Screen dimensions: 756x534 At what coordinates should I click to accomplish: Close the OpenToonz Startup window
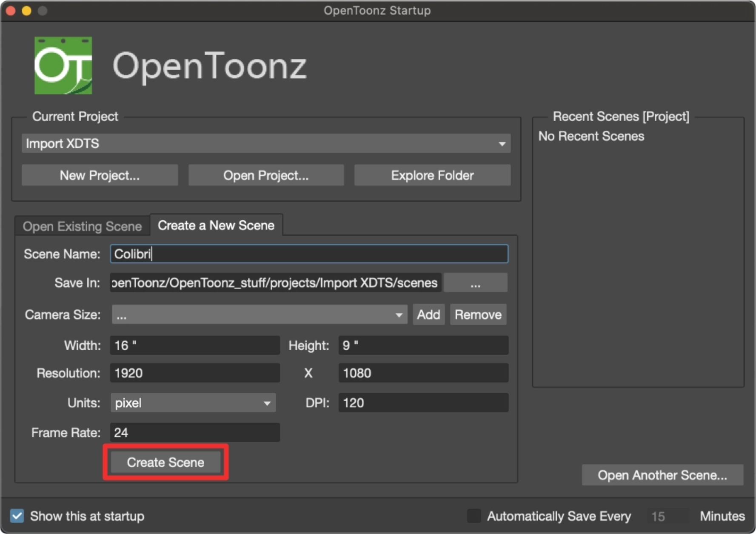pos(11,11)
